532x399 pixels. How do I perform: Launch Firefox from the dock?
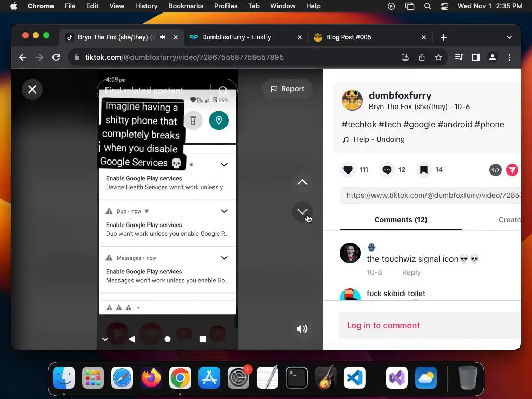point(151,378)
